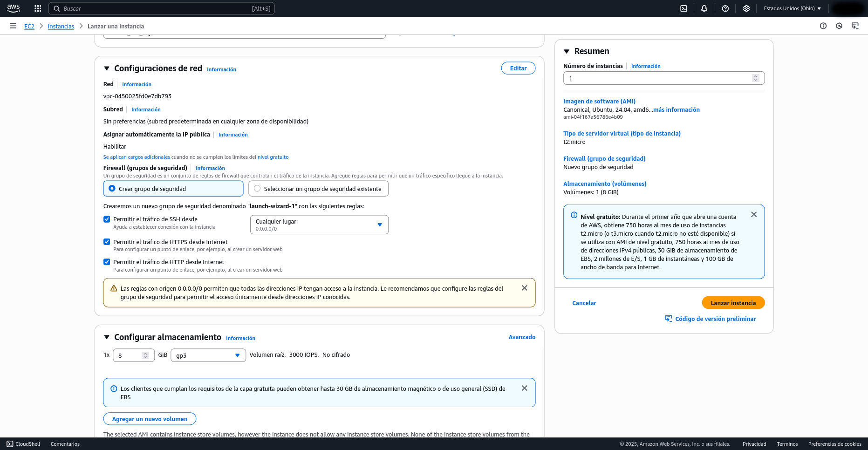Image resolution: width=868 pixels, height=450 pixels.
Task: Launch CloudShell from the top bar icon
Action: (x=683, y=8)
